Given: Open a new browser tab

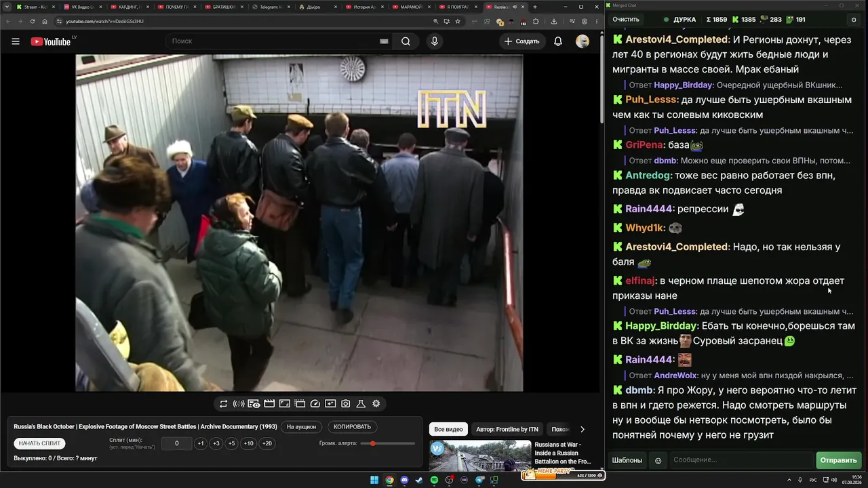Looking at the screenshot, I should click(x=535, y=7).
